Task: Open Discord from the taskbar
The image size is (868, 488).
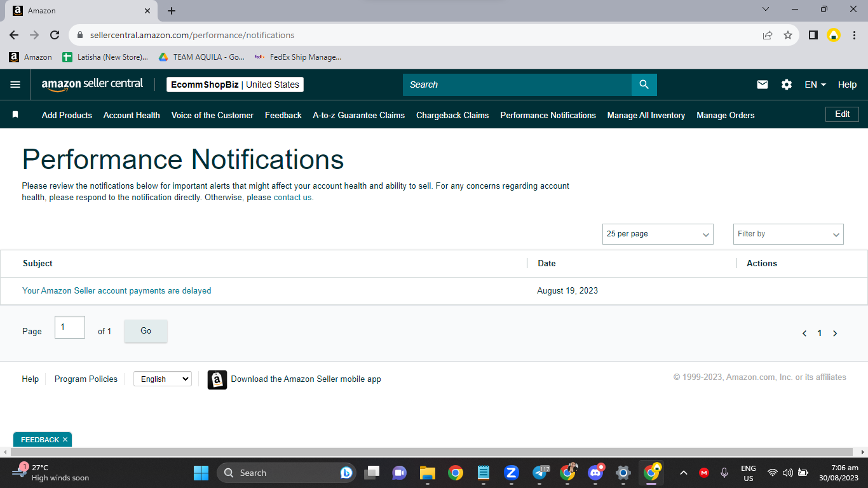Action: click(595, 473)
